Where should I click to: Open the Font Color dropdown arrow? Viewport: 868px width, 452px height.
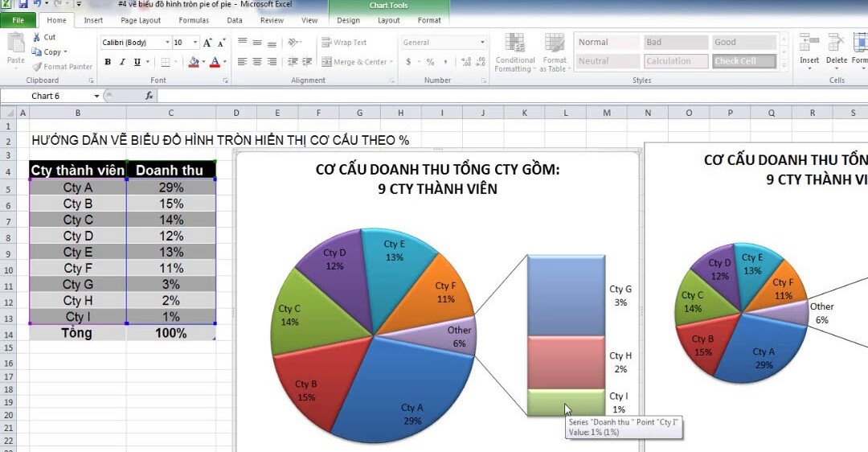[x=225, y=62]
